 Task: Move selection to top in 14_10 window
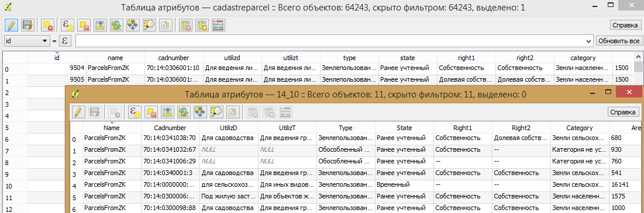point(167,112)
